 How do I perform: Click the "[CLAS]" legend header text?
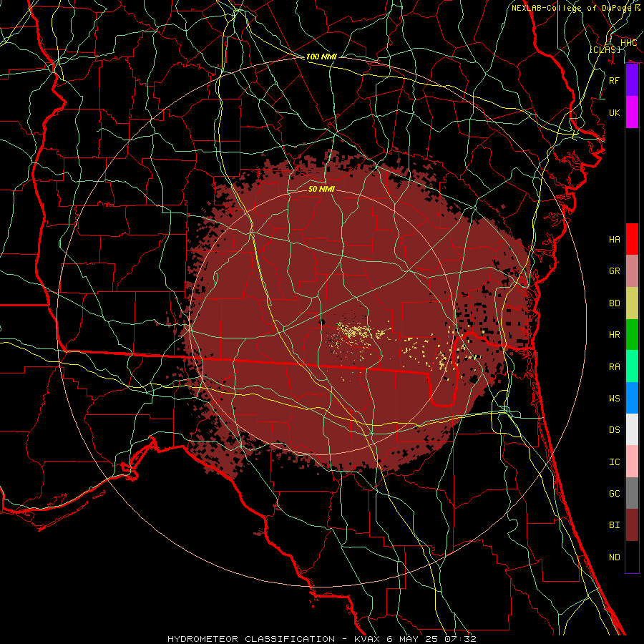605,49
